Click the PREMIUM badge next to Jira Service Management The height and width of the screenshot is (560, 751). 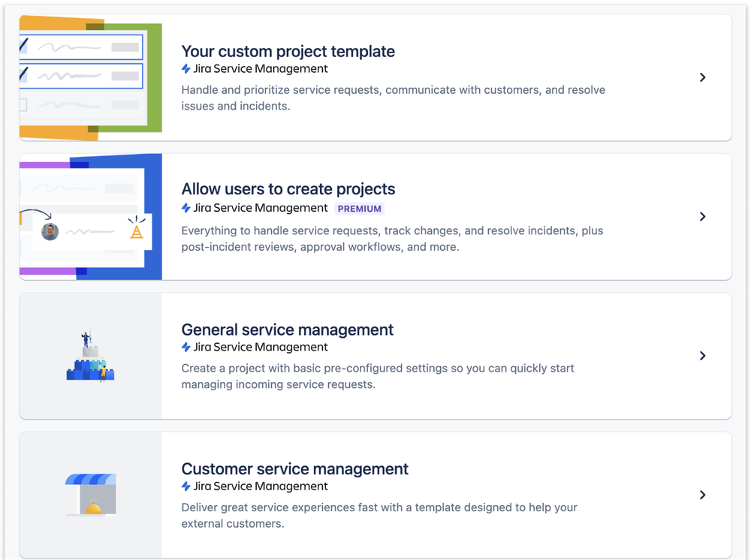pos(359,208)
